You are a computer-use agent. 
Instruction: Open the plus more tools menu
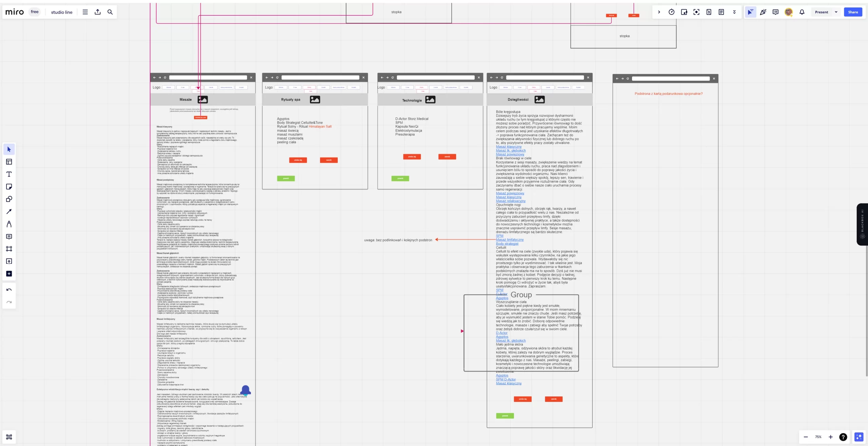tap(9, 274)
